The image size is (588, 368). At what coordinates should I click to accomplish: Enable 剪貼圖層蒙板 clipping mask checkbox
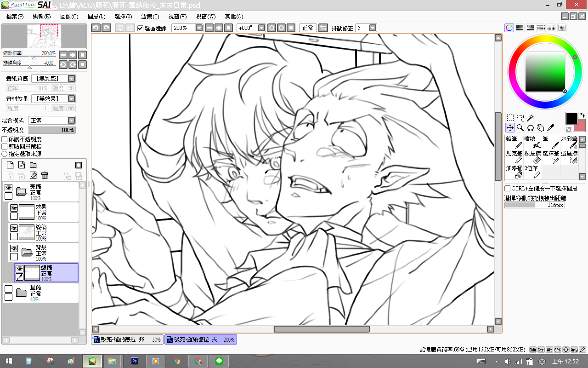pos(5,146)
